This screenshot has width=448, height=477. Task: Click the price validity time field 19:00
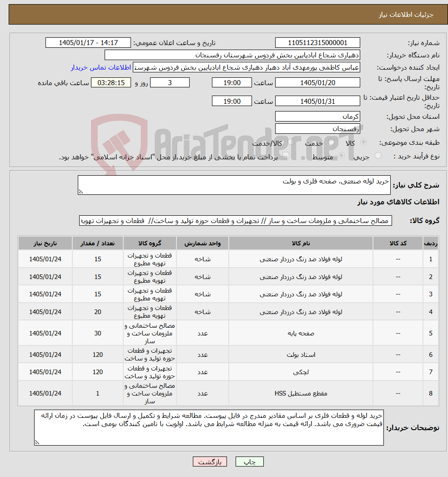tap(232, 101)
